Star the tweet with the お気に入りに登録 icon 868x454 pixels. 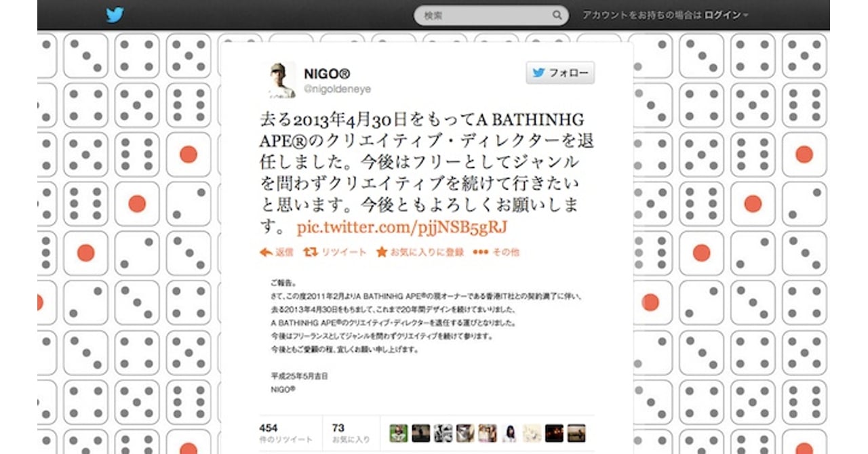click(382, 251)
